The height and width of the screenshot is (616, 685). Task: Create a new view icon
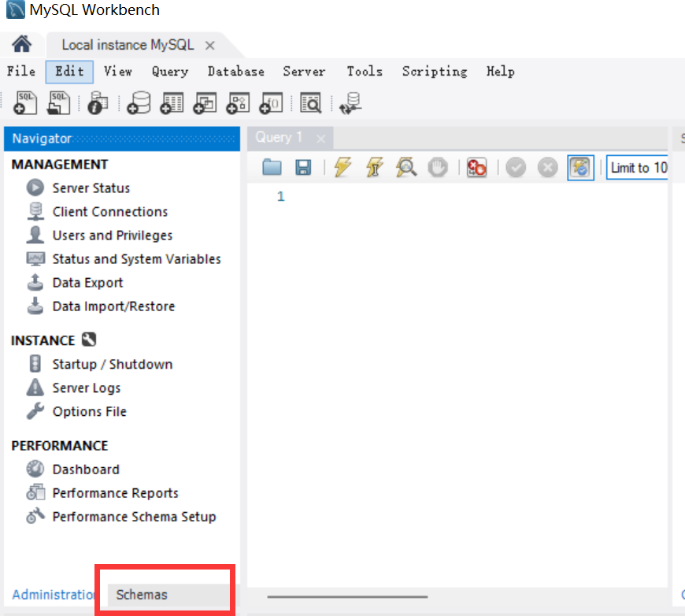click(205, 103)
